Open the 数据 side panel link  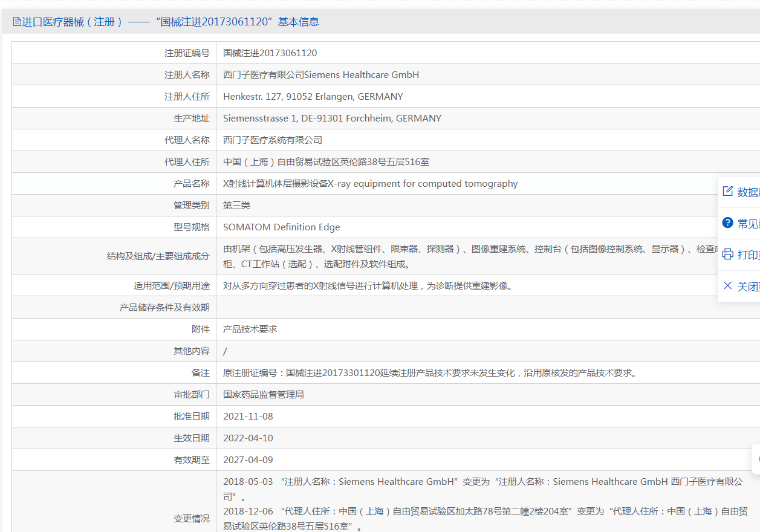pos(749,192)
